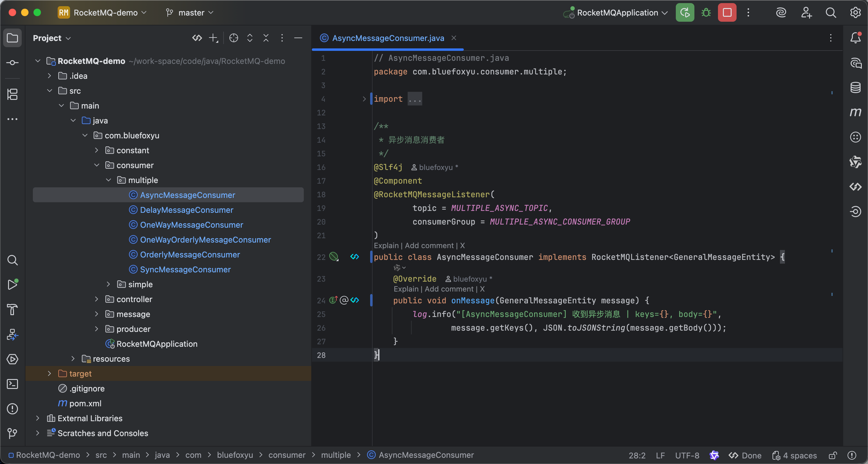Click the Debug bug icon
Image resolution: width=868 pixels, height=464 pixels.
tap(706, 13)
